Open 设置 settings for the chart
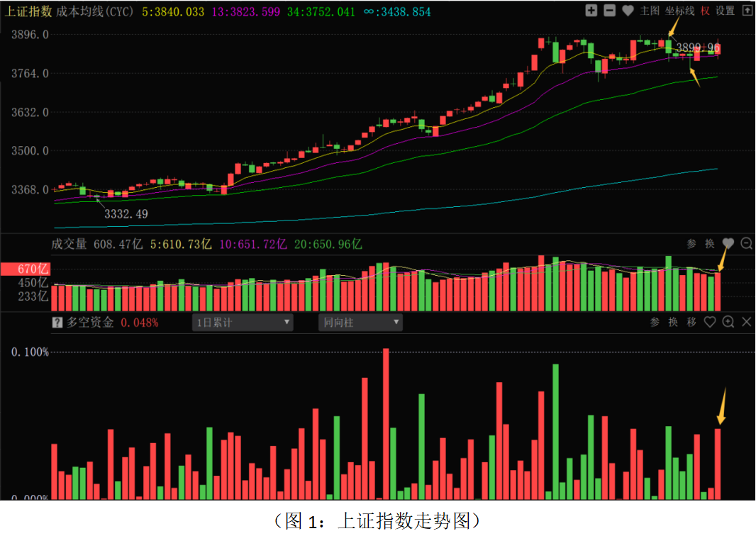756x536 pixels. tap(725, 11)
